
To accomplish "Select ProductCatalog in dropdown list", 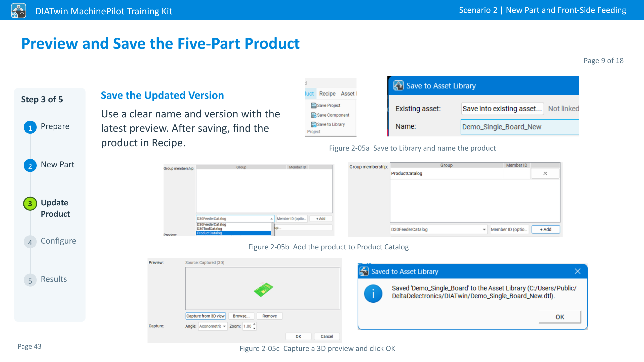I will pyautogui.click(x=233, y=233).
